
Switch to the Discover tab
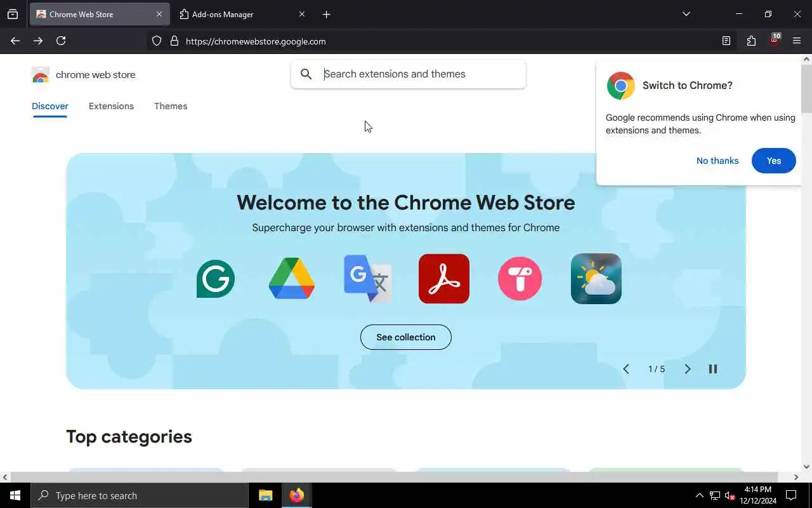pyautogui.click(x=50, y=106)
